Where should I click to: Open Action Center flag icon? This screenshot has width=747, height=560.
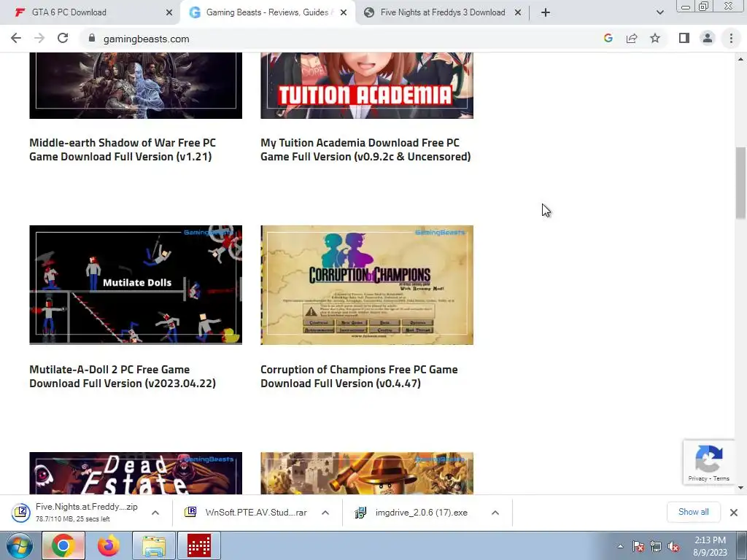(x=638, y=546)
